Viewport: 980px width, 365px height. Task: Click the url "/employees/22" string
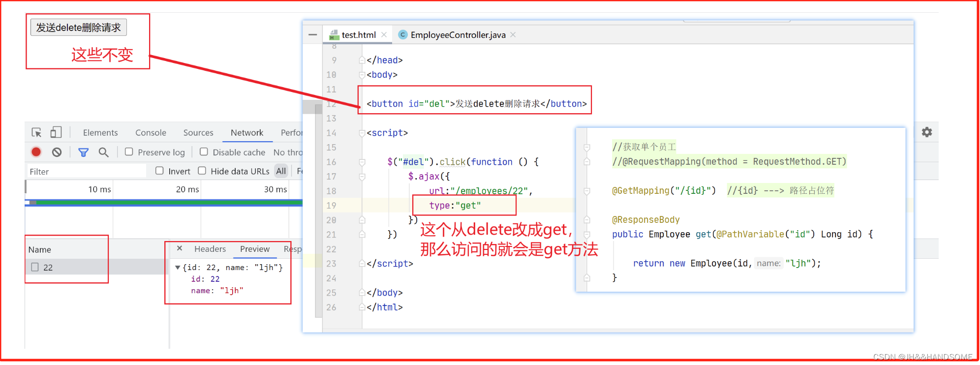pyautogui.click(x=492, y=191)
